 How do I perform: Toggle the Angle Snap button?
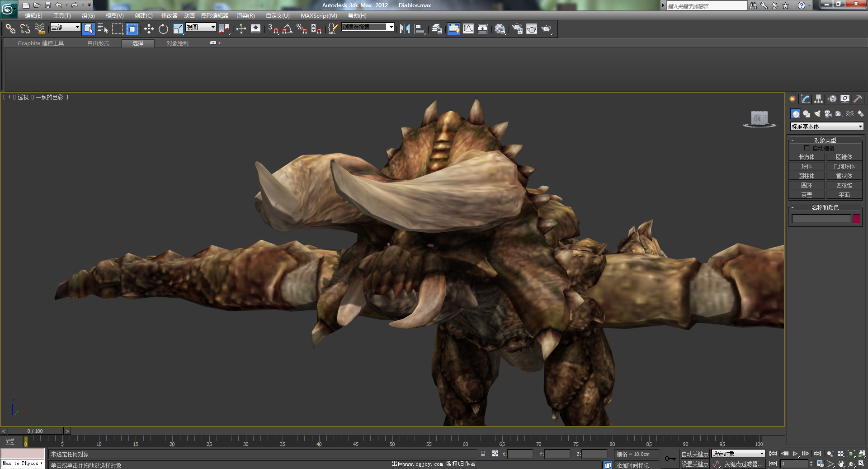[287, 29]
